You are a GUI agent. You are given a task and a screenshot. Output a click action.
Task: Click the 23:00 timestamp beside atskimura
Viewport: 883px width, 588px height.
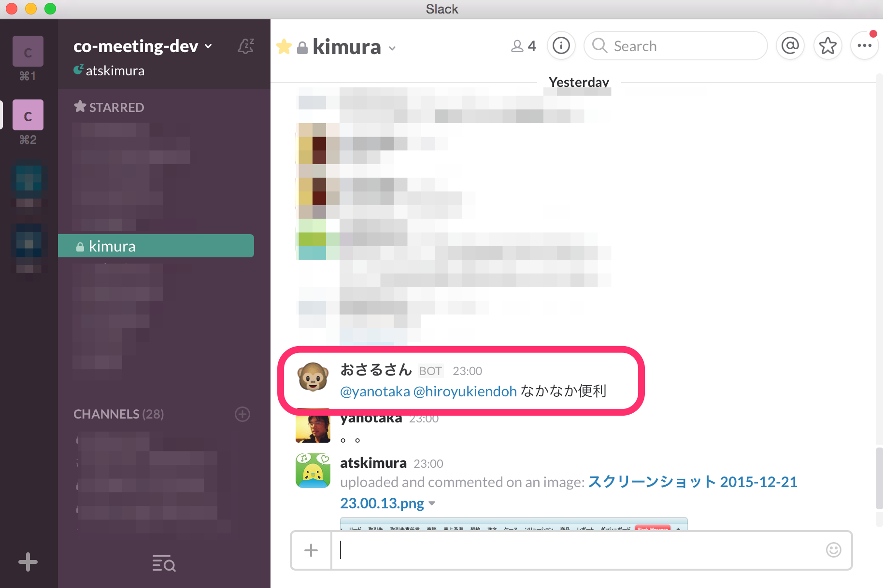coord(428,463)
